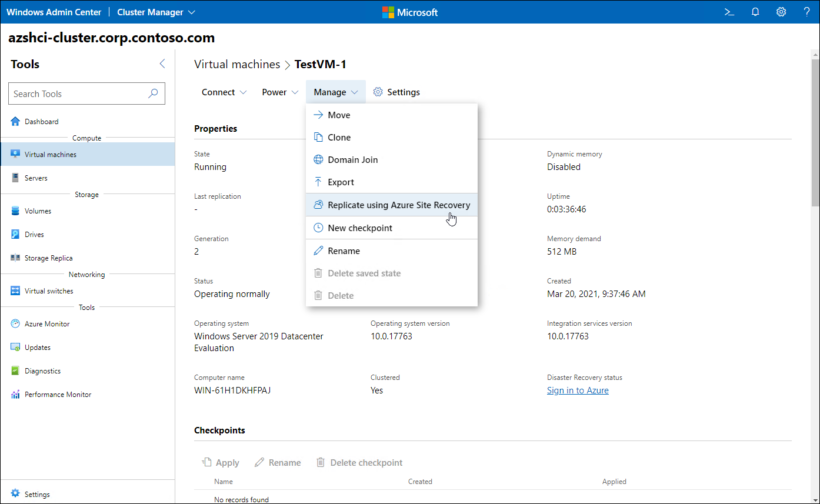This screenshot has height=504, width=820.
Task: Click the Servers icon in the sidebar
Action: (15, 178)
